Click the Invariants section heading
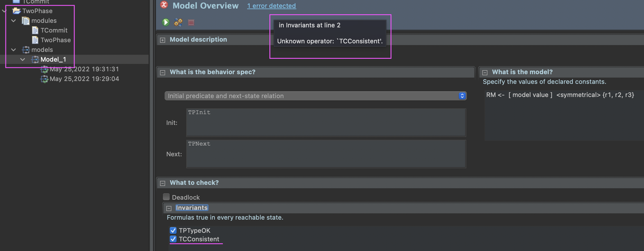This screenshot has width=644, height=251. point(192,208)
